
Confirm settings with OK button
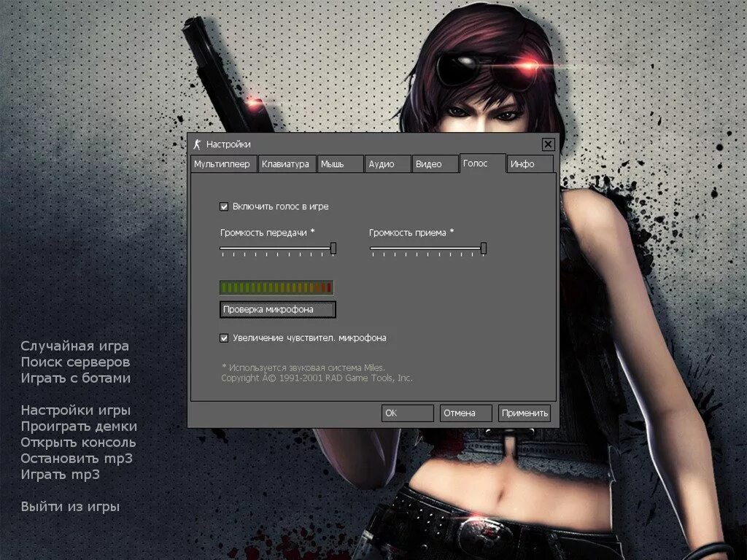[x=407, y=413]
